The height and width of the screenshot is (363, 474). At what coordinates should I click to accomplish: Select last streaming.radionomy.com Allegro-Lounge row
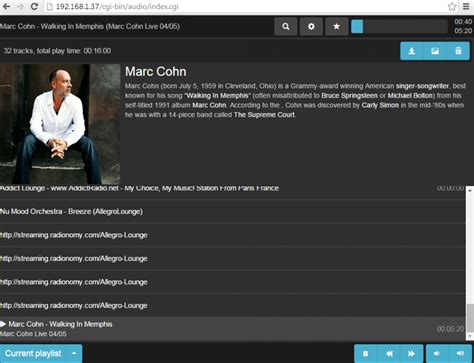[x=233, y=305]
